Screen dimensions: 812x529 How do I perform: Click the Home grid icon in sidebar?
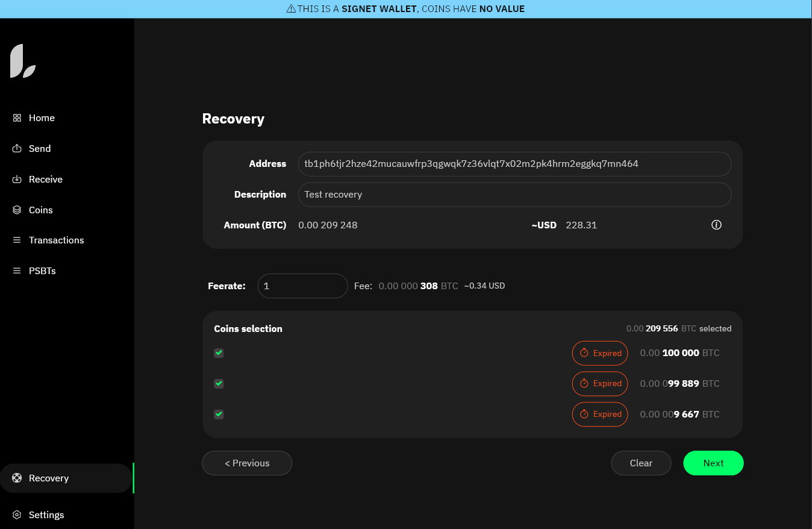pyautogui.click(x=17, y=118)
